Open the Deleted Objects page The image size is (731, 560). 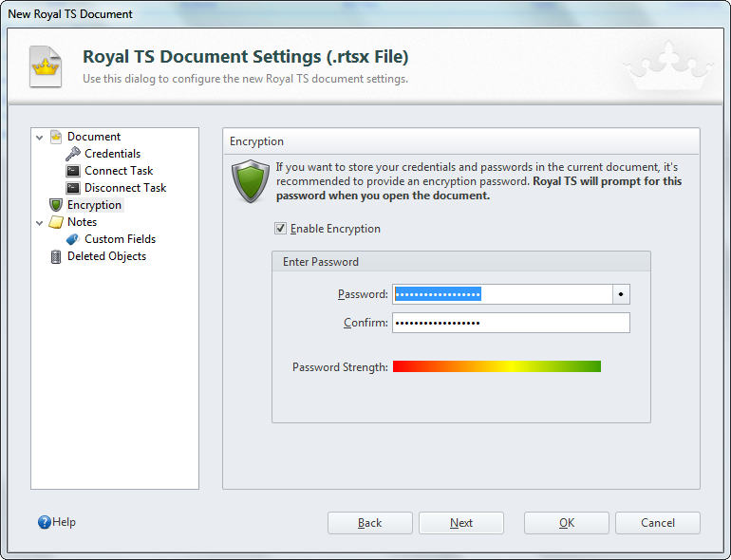106,256
